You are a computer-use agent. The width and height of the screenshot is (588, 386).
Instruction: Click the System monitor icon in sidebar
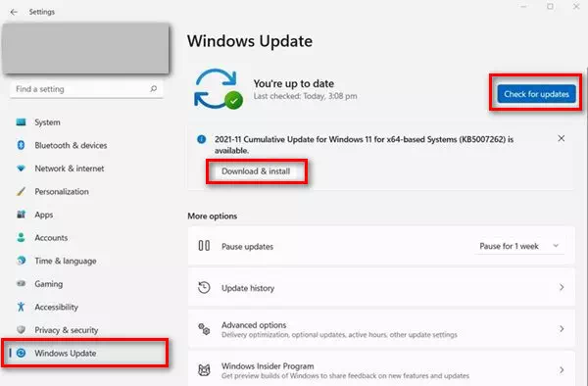(21, 122)
